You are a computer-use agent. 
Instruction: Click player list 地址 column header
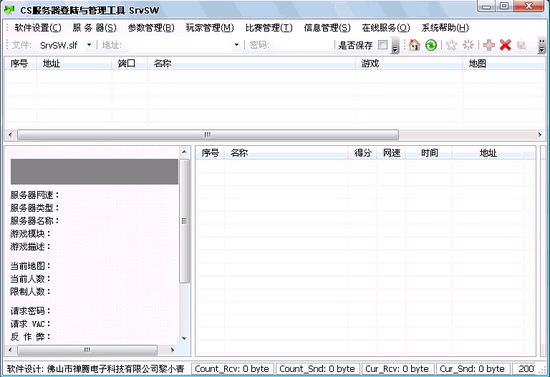click(488, 153)
